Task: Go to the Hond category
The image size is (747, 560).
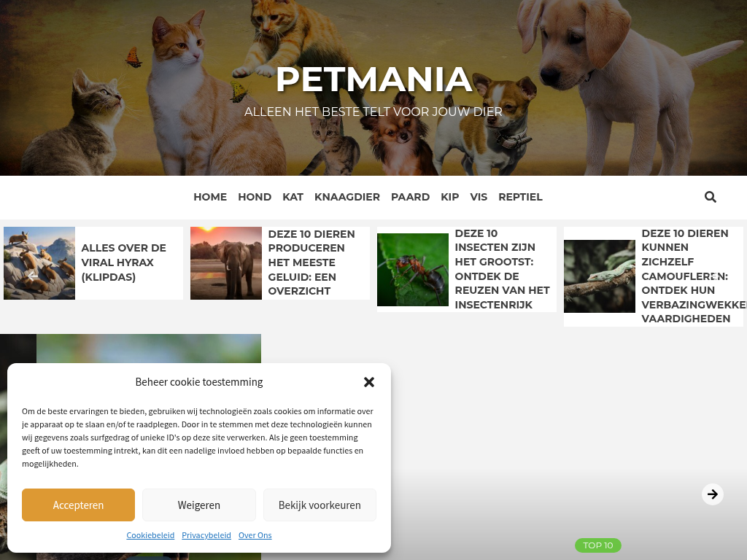Action: (255, 197)
